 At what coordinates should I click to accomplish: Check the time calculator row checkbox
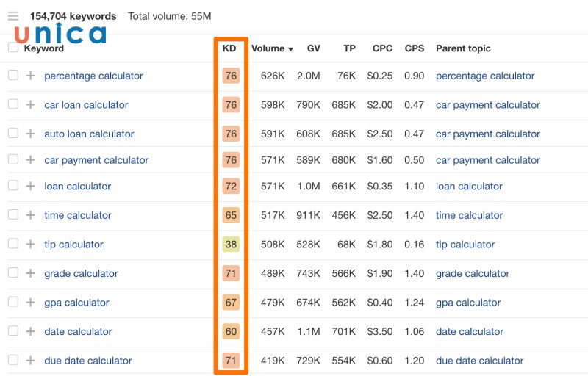(13, 215)
